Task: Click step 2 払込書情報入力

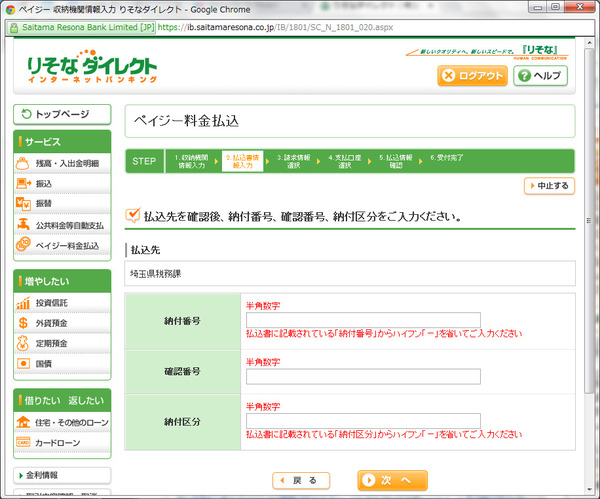Action: [x=242, y=161]
